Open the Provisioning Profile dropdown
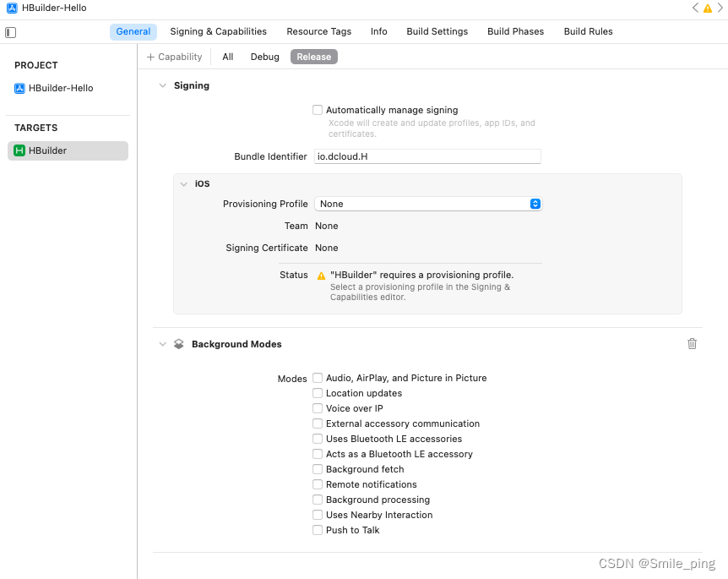Image resolution: width=728 pixels, height=579 pixels. click(x=428, y=204)
